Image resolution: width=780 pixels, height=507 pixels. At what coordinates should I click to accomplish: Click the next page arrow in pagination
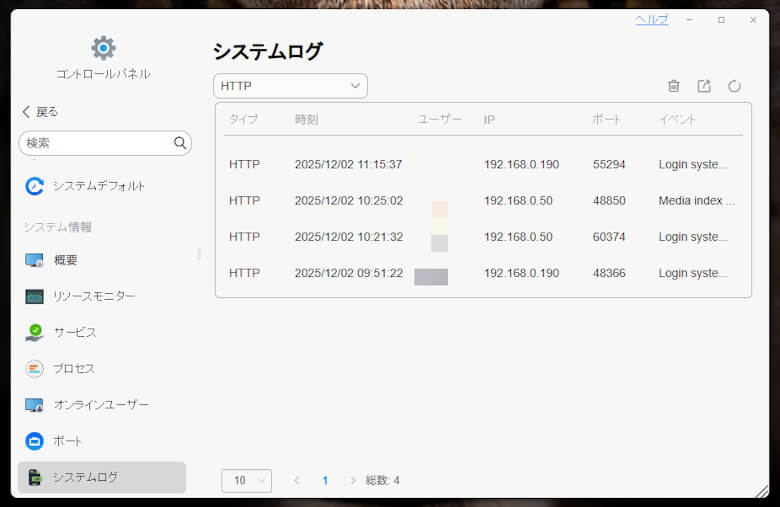pyautogui.click(x=353, y=480)
